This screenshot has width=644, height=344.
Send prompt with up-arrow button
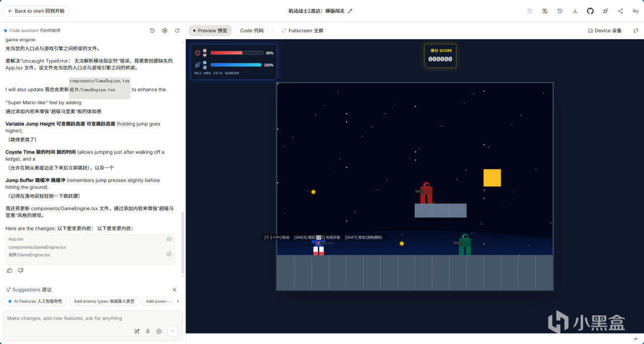pyautogui.click(x=173, y=331)
